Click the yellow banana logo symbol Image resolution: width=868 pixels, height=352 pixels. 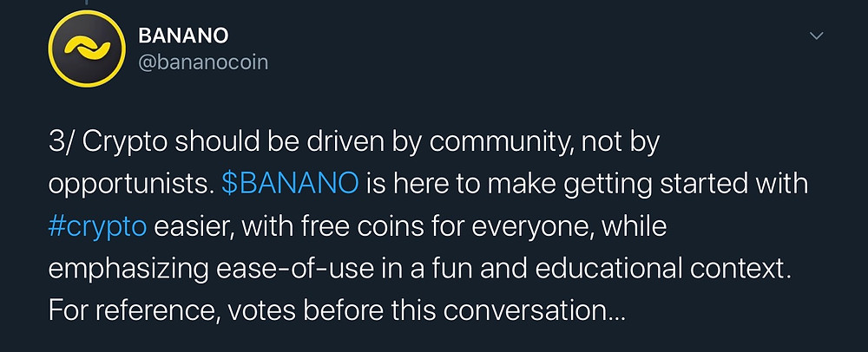[87, 49]
